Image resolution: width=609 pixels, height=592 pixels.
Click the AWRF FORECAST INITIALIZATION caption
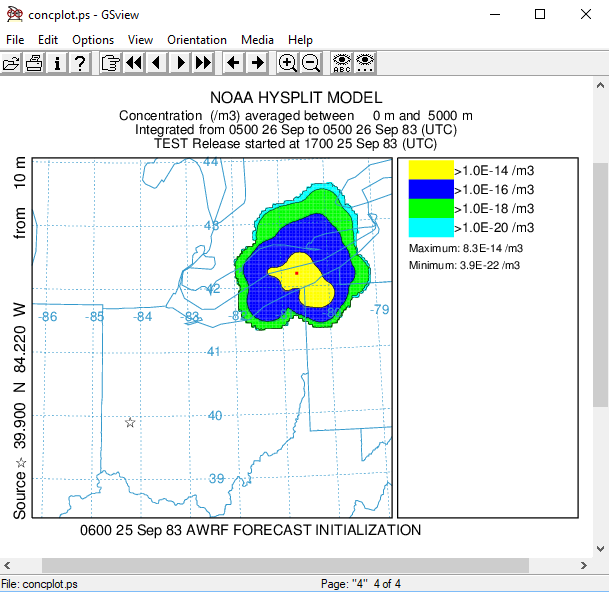(251, 530)
